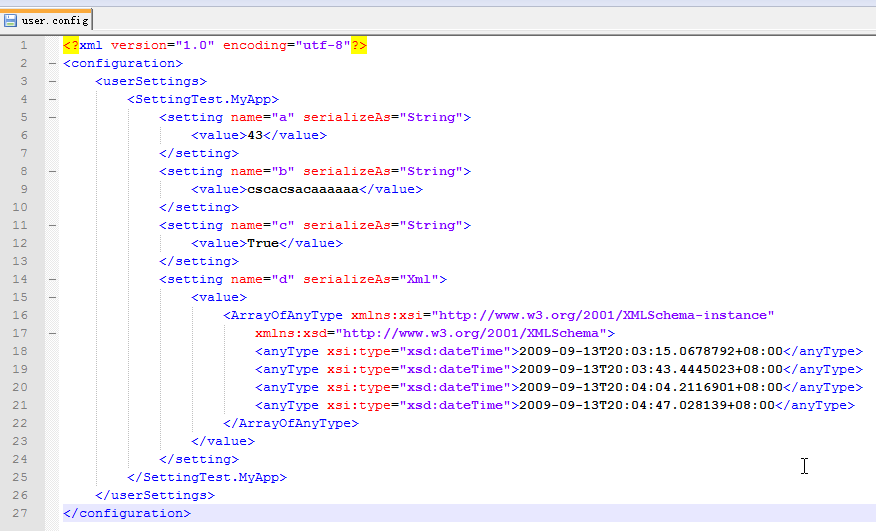This screenshot has width=876, height=531.
Task: Click the xmlns:xsd XMLSchema URL on line 17
Action: pyautogui.click(x=471, y=333)
